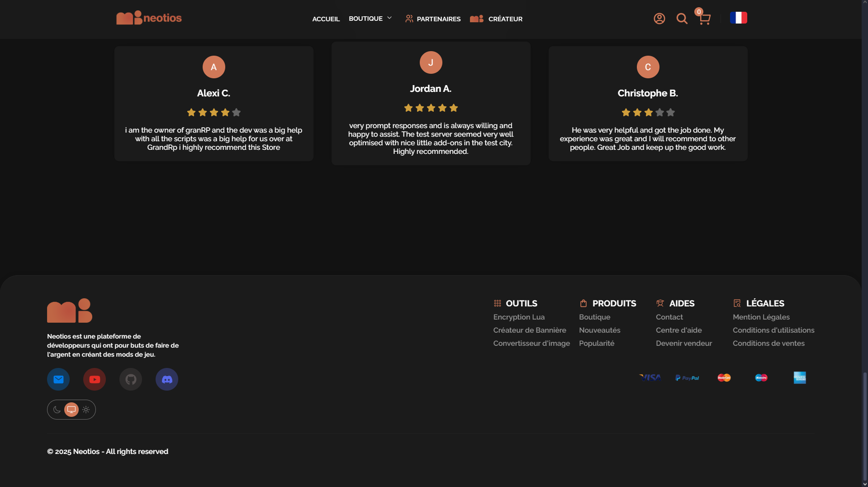Click the search magnifier icon
Viewport: 868px width, 487px height.
[682, 19]
